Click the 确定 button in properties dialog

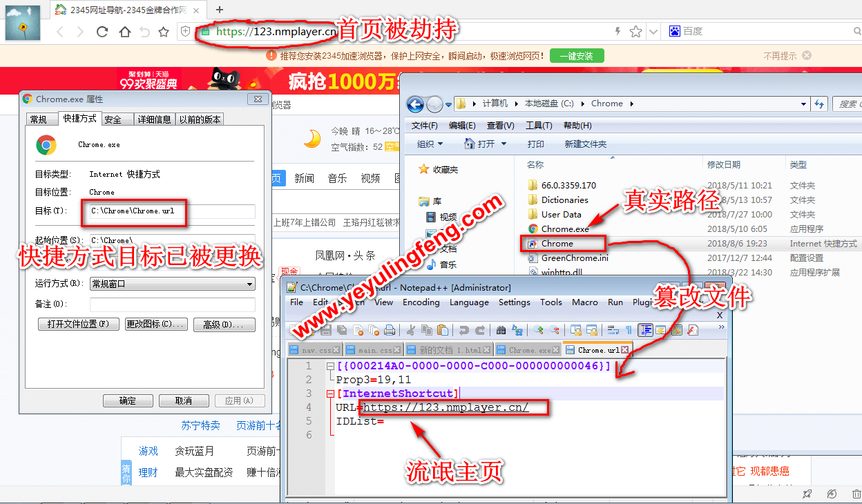coord(128,400)
